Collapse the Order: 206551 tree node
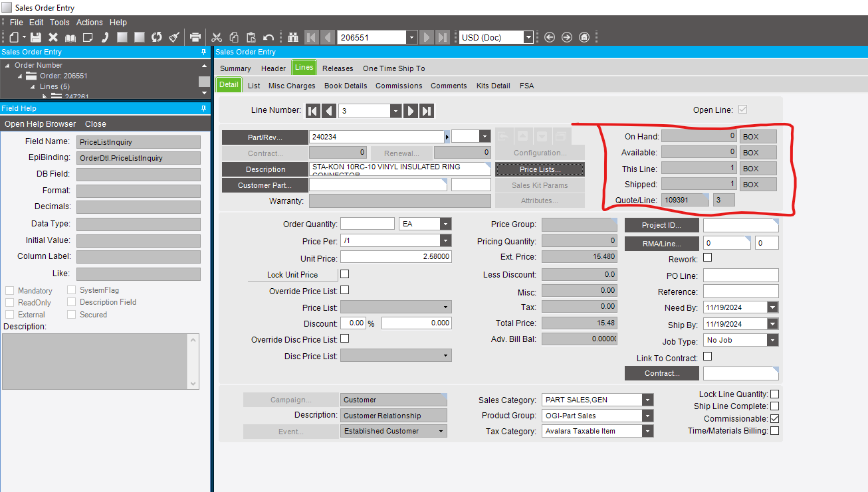Viewport: 868px width, 492px height. click(x=21, y=76)
